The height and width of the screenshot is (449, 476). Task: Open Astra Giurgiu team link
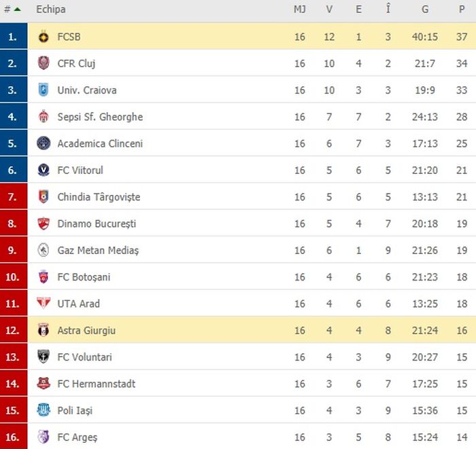(x=86, y=331)
